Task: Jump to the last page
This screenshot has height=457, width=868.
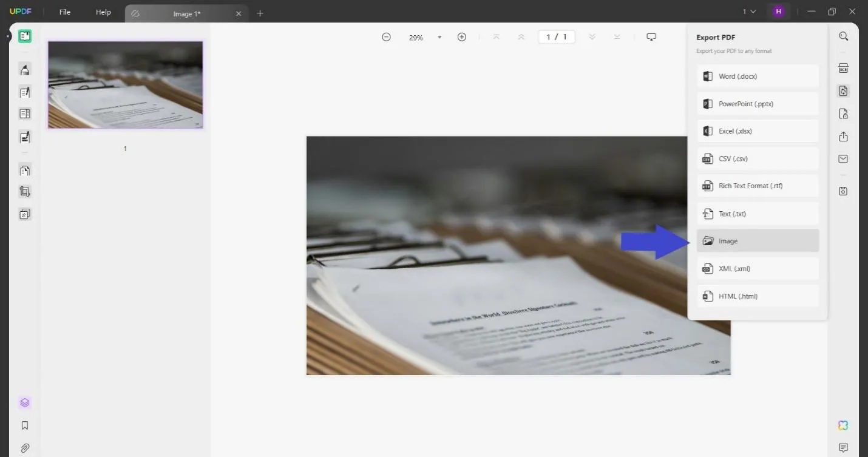Action: click(x=617, y=37)
